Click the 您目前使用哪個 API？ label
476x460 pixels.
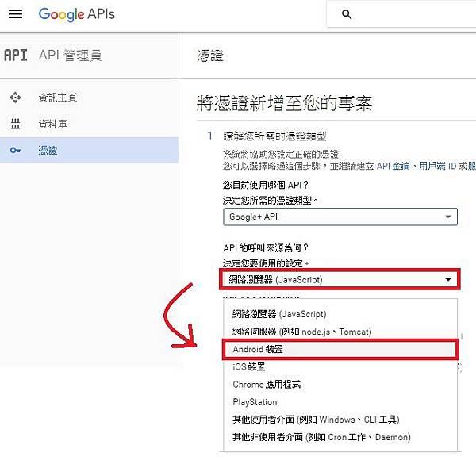(x=266, y=185)
